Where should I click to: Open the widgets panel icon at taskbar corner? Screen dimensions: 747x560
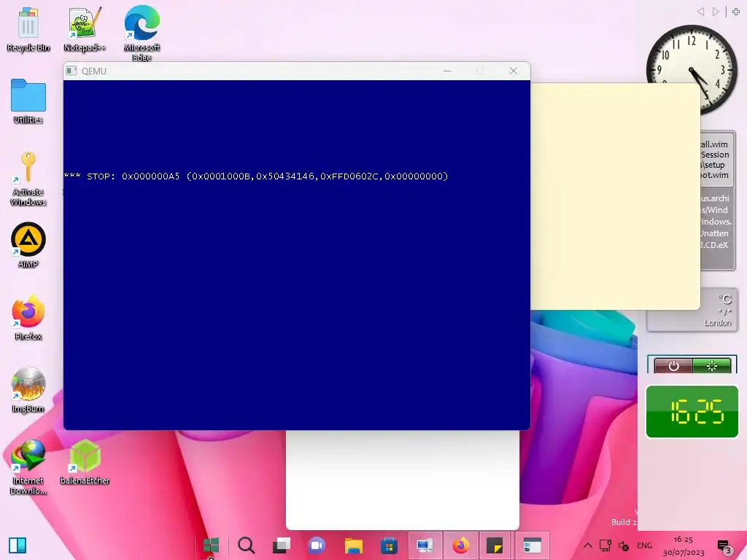(x=18, y=545)
